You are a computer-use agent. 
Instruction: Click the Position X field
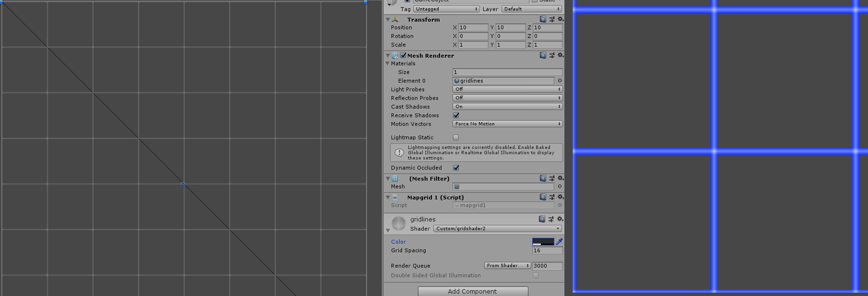(473, 27)
